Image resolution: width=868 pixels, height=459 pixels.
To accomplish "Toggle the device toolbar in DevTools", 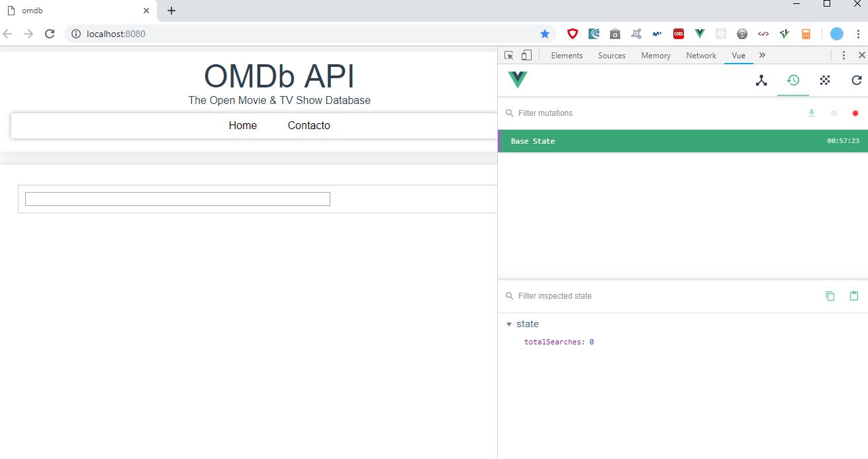I will (x=526, y=56).
